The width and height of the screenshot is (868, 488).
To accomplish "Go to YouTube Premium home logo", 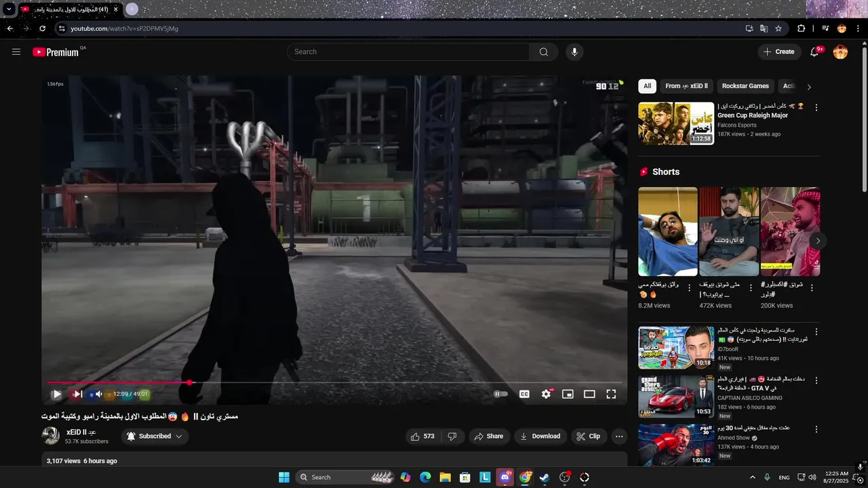I will (x=56, y=52).
